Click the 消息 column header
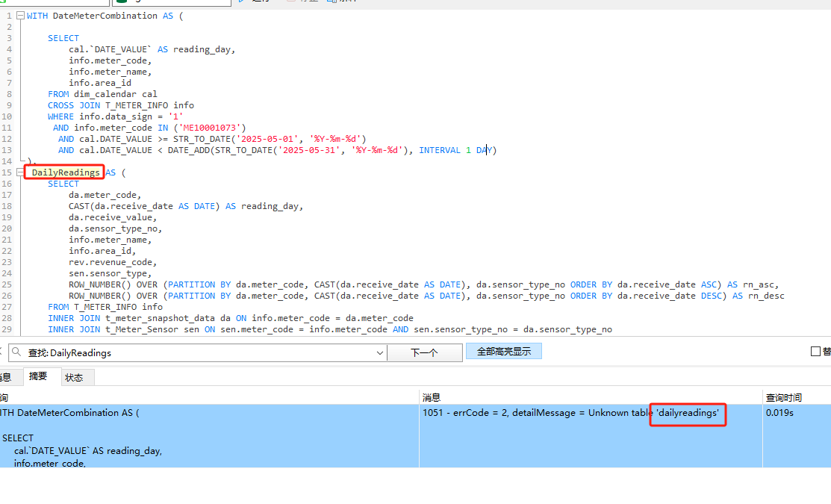Viewport: 831px width, 504px height. point(432,397)
